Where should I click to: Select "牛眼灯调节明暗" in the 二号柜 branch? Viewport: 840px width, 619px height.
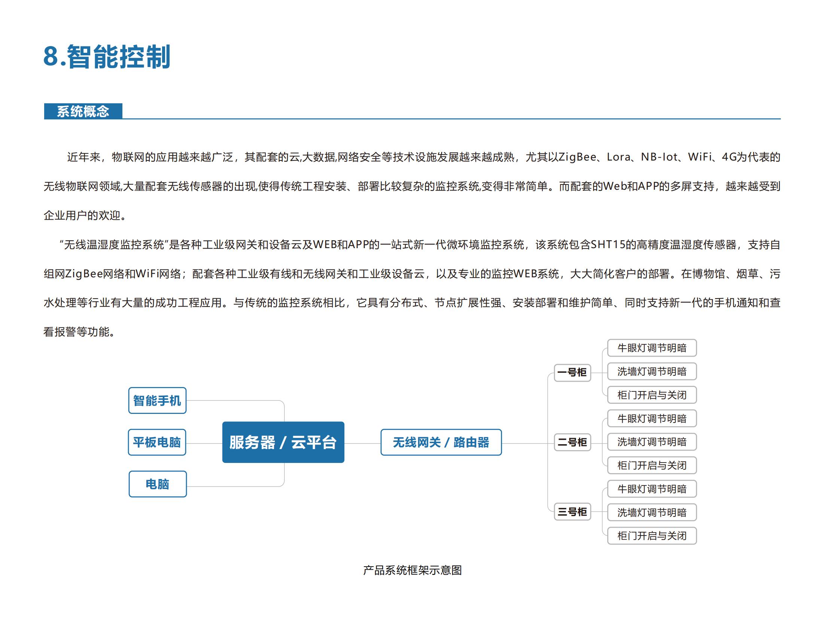[652, 418]
